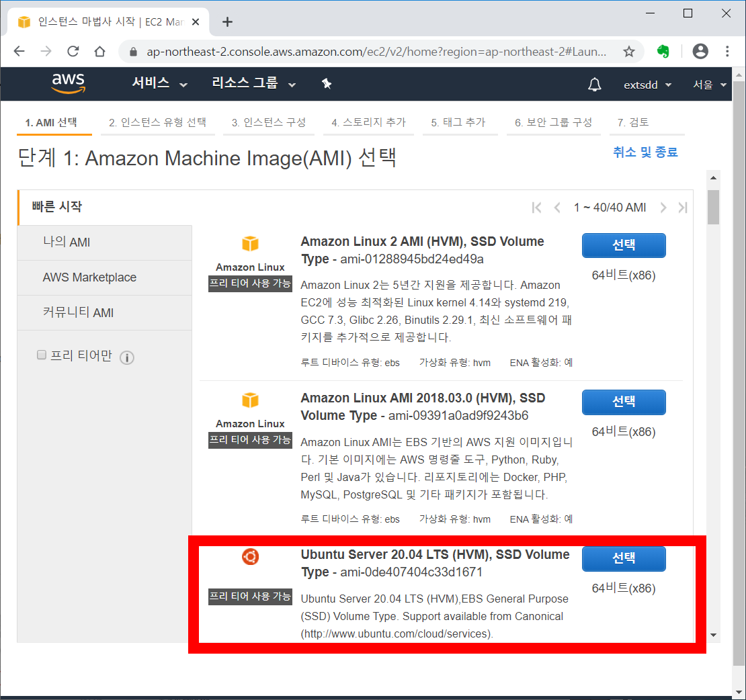Click the AWS logo home icon
Screen dimensions: 746x700
[69, 83]
